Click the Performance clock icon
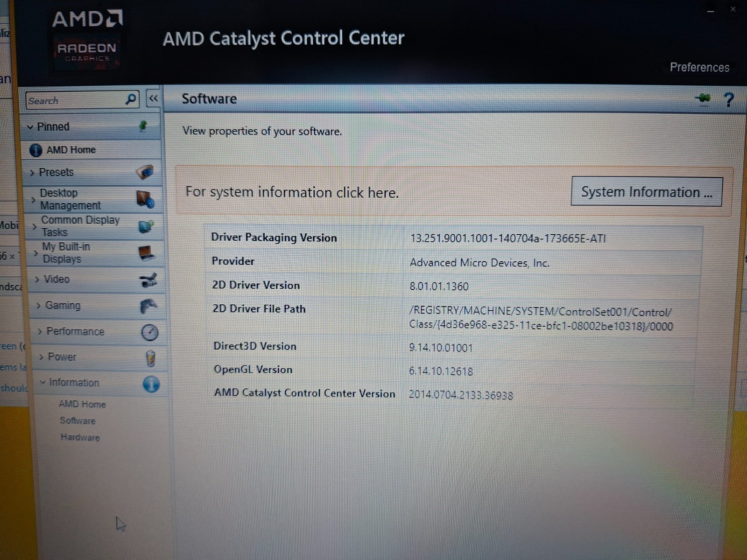The image size is (747, 560). [150, 332]
